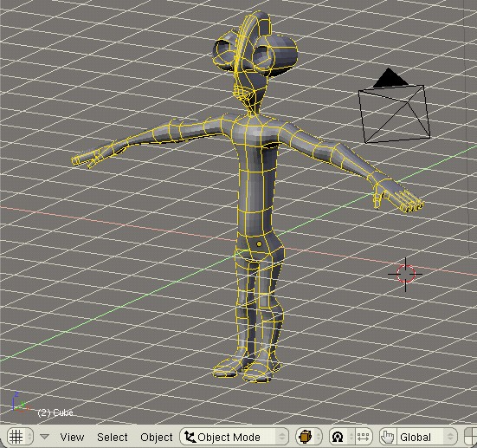
Task: Open the Object Mode dropdown
Action: point(235,438)
